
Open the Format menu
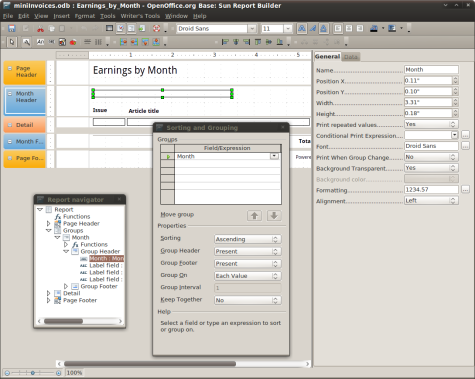click(x=85, y=16)
